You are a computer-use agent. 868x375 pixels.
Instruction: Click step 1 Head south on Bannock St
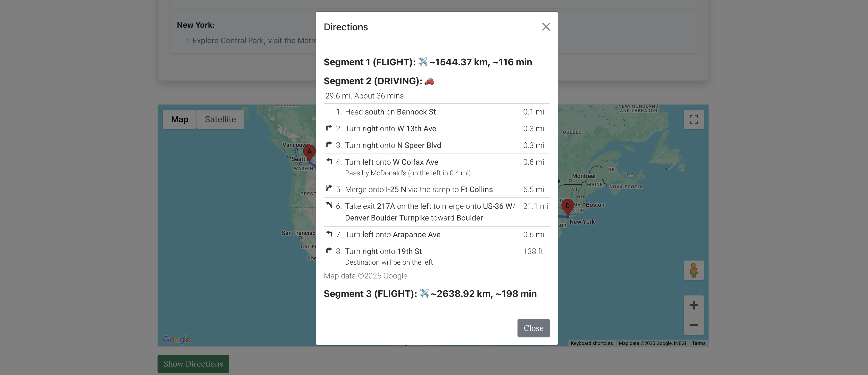point(390,112)
